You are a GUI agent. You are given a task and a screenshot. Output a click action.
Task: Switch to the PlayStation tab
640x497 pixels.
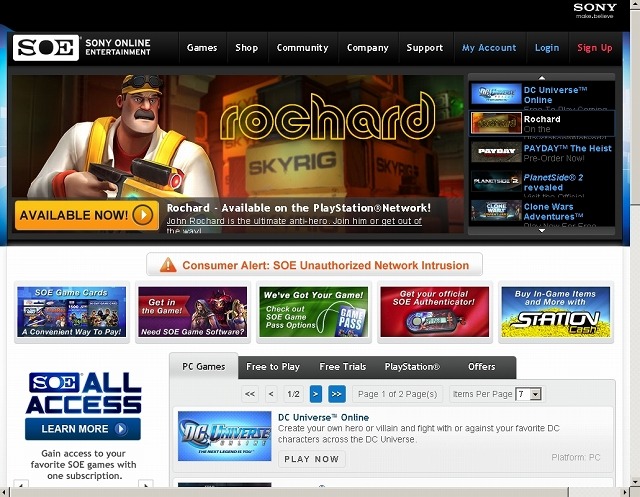point(412,367)
